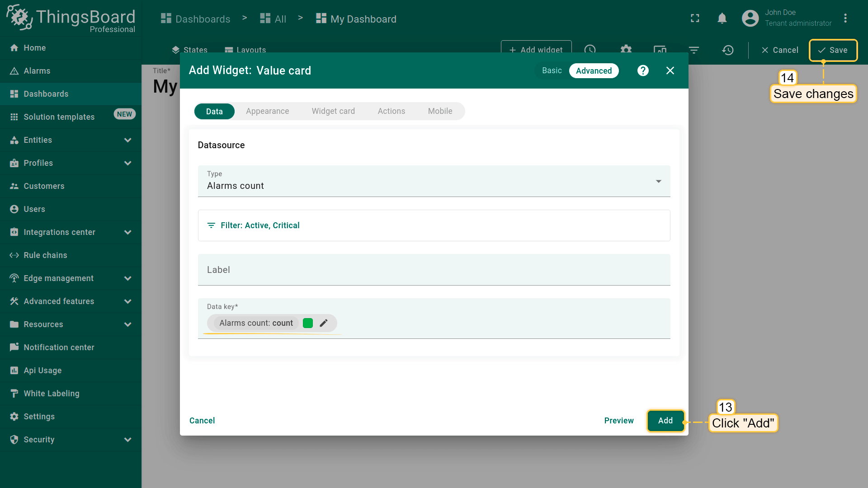Open Rule chains in the sidebar

coord(45,255)
